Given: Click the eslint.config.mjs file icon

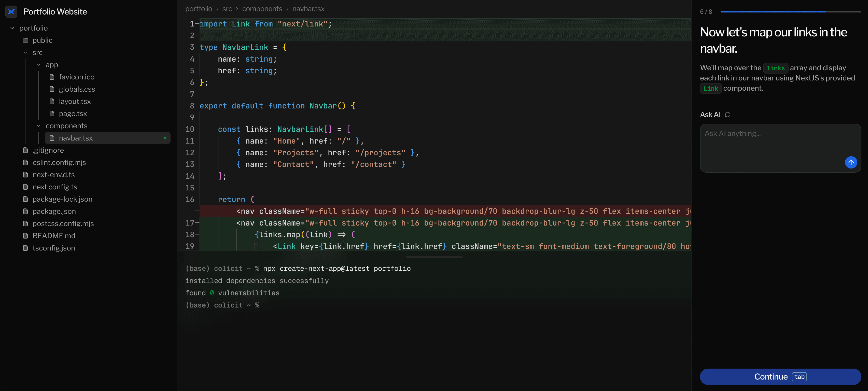Looking at the screenshot, I should 25,162.
